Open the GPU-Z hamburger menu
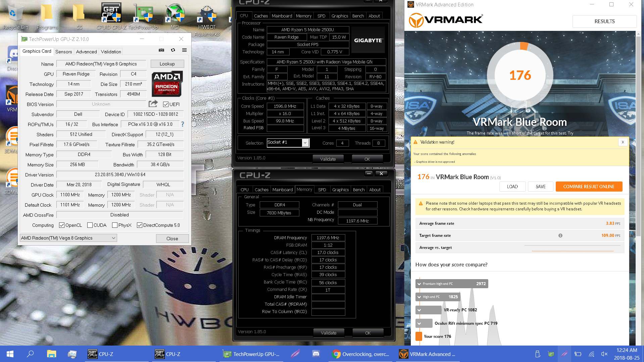Screen dimensions: 644x362 tap(184, 50)
